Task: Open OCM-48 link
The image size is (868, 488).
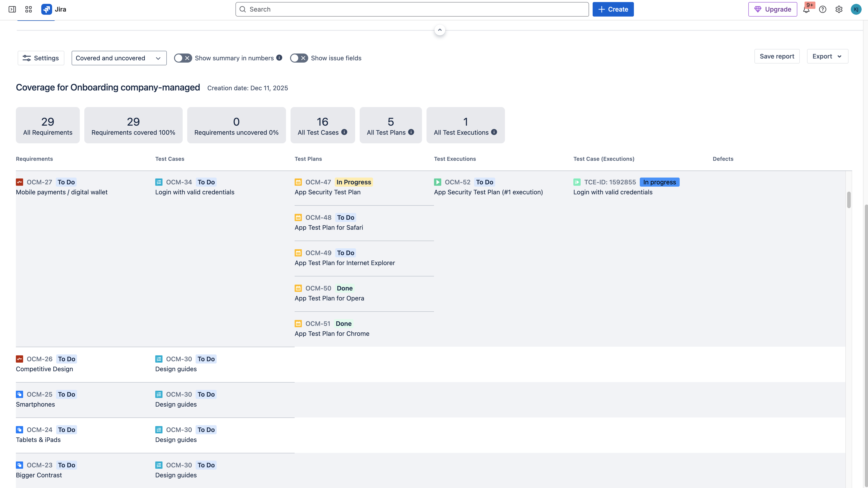Action: (x=318, y=217)
